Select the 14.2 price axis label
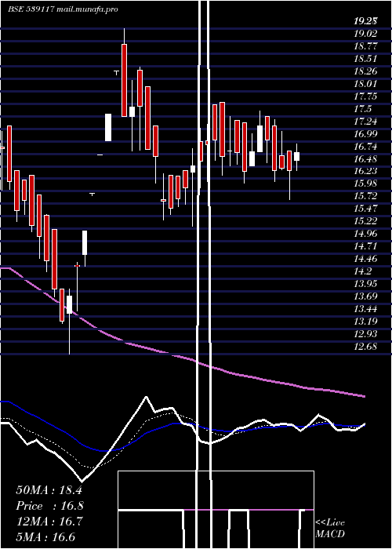 362,271
